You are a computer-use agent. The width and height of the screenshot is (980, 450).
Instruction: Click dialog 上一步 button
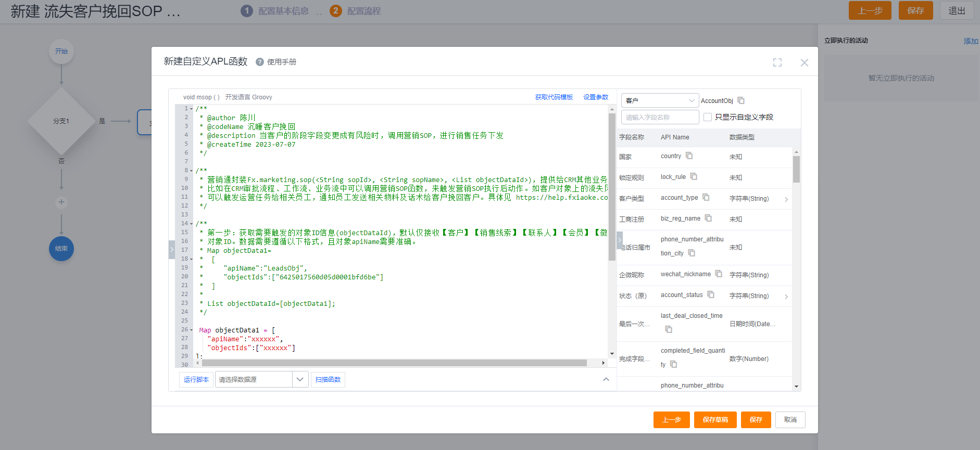point(672,420)
